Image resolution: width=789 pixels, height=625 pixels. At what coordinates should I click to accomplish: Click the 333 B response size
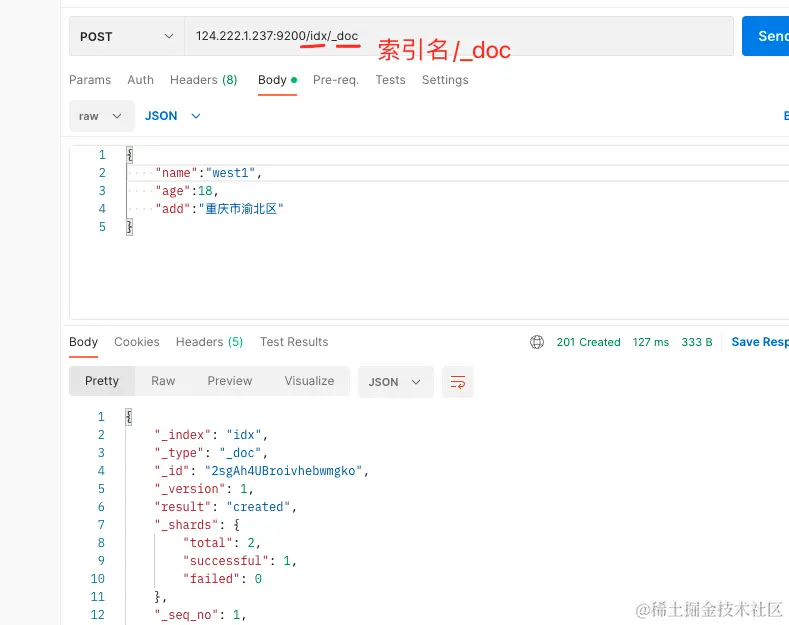[x=697, y=342]
